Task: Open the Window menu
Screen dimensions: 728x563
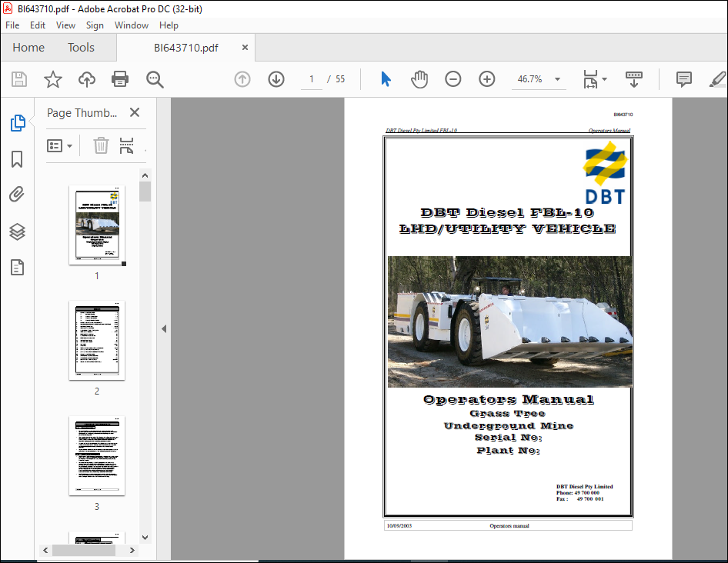Action: 132,25
